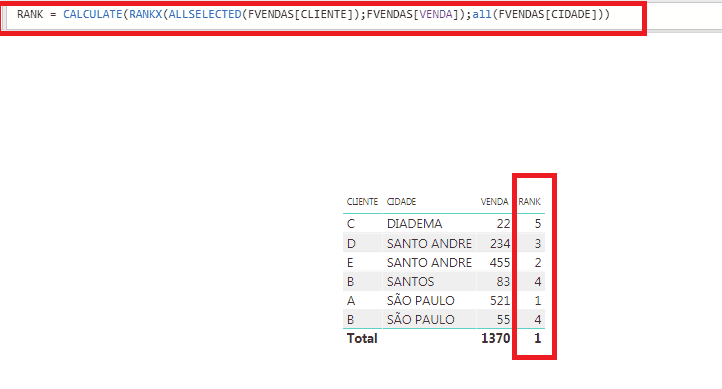Select the SANTOS city cell

410,282
